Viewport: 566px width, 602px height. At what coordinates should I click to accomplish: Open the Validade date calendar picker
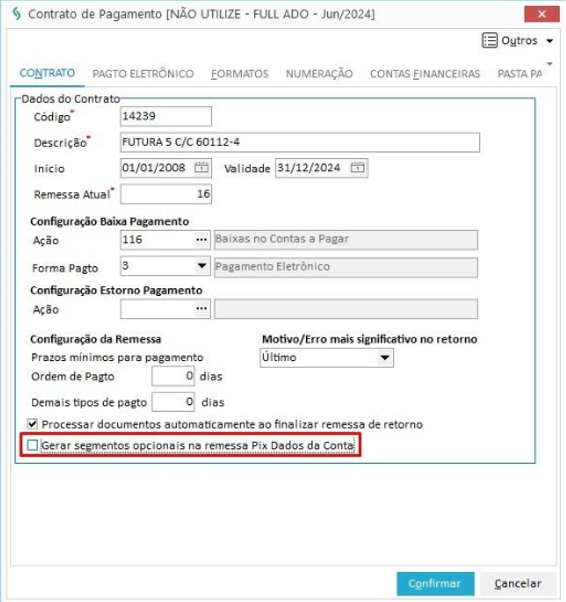tap(357, 167)
